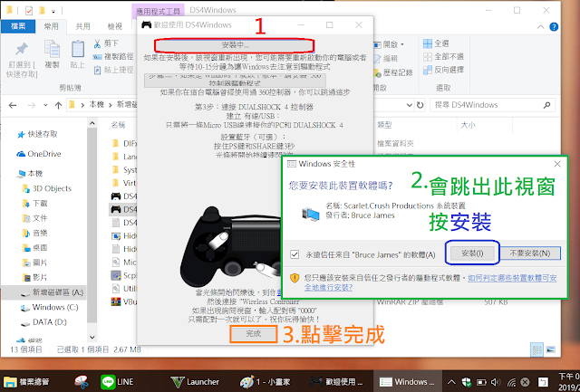580x392 pixels.
Task: Open 檔案總管 on the taskbar
Action: click(x=26, y=382)
